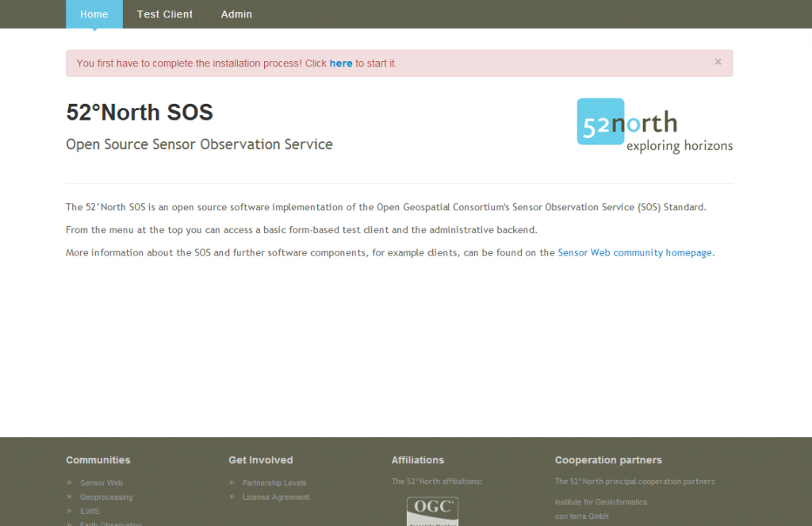
Task: Open the ILWIS community link
Action: point(90,511)
